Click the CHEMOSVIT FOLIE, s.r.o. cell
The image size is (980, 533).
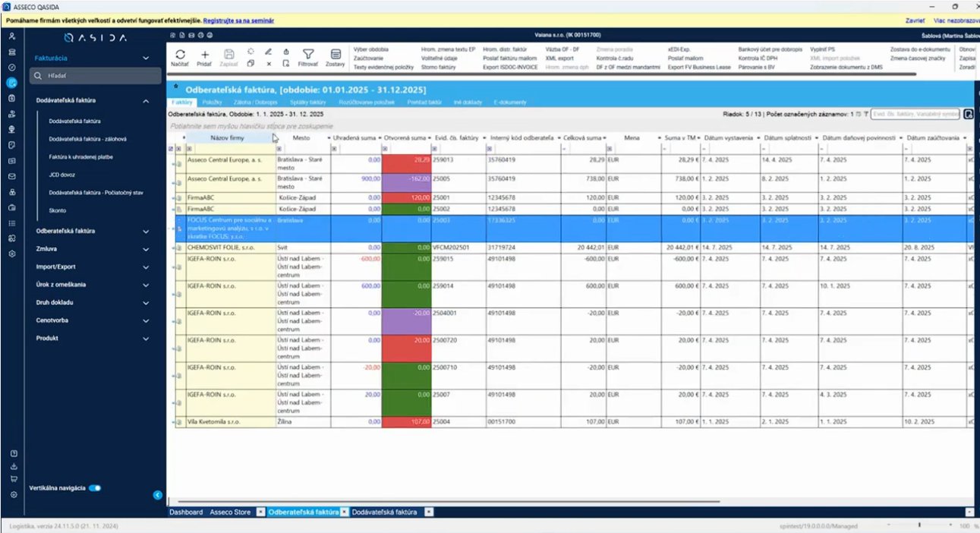point(232,248)
